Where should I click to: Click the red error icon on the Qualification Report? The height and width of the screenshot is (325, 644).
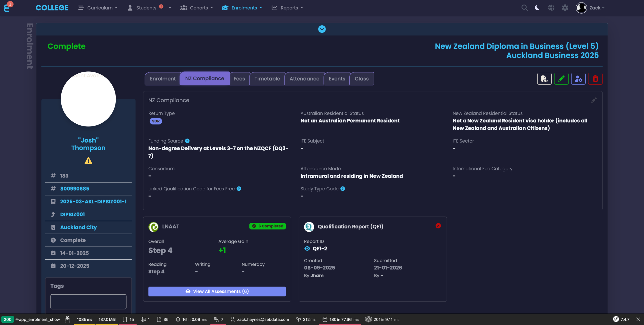click(438, 226)
